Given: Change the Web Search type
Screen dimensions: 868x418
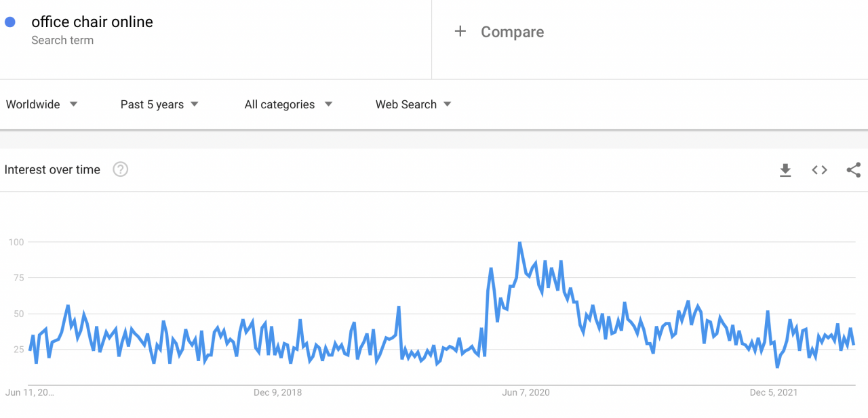Looking at the screenshot, I should (406, 104).
